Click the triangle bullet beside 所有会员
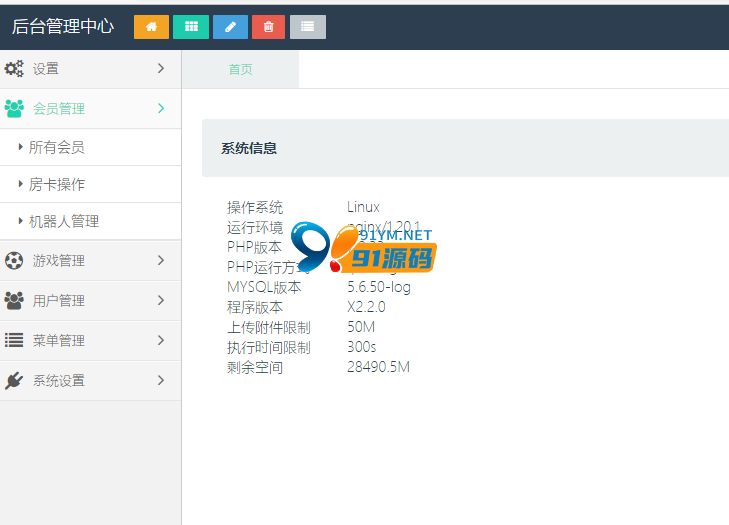 pyautogui.click(x=20, y=147)
